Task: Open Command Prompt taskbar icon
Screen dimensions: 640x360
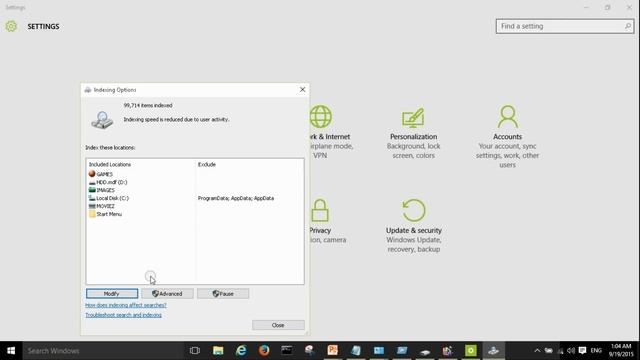Action: (x=287, y=351)
